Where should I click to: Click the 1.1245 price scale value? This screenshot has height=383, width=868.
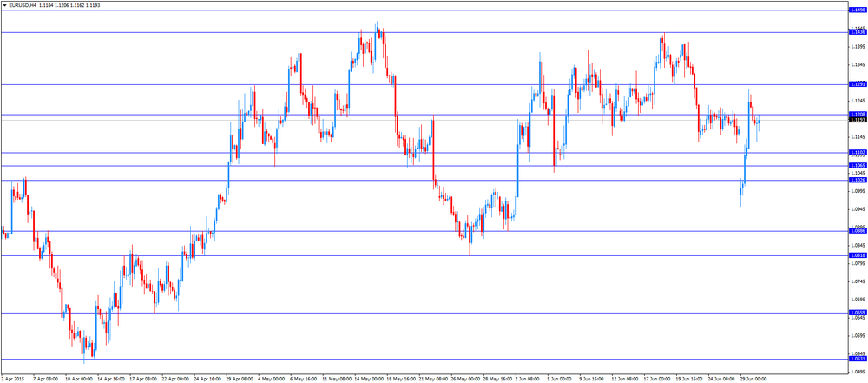click(858, 101)
